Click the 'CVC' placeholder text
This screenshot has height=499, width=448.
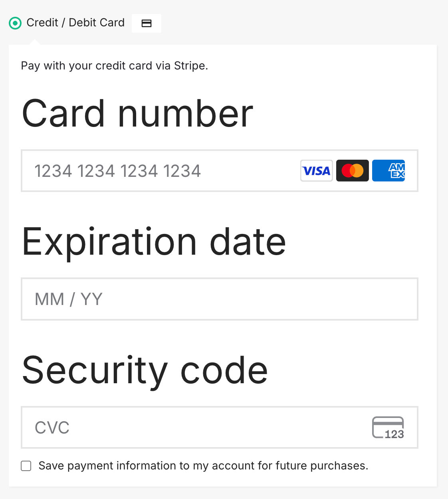(x=52, y=428)
